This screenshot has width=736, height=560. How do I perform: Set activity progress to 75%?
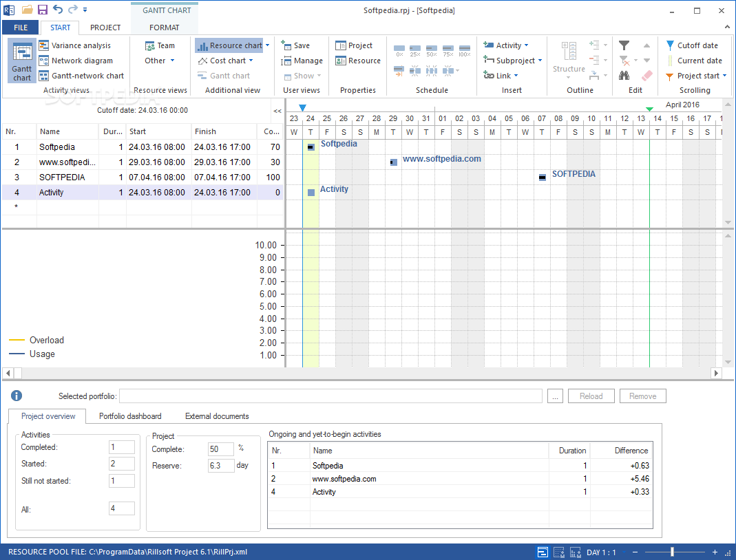[x=448, y=51]
